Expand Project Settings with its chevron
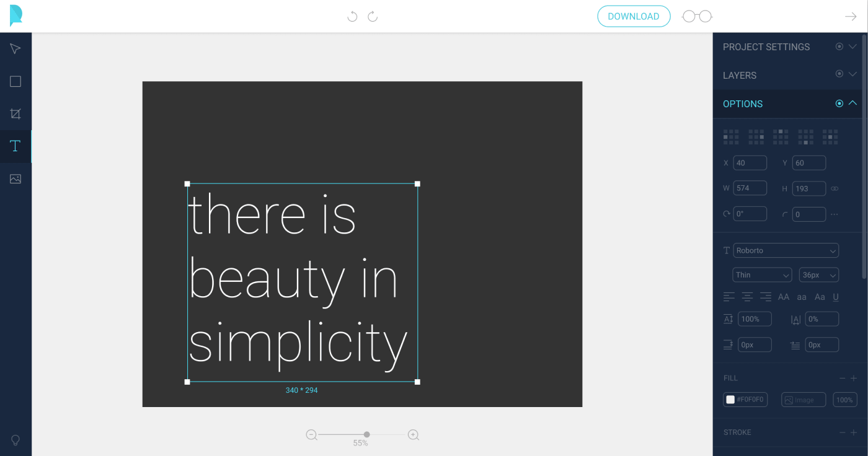 point(852,46)
